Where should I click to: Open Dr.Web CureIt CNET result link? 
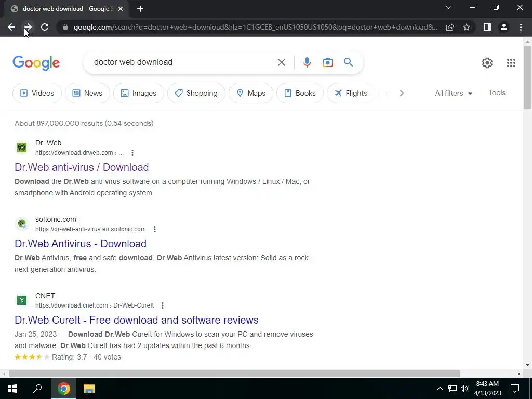(137, 320)
